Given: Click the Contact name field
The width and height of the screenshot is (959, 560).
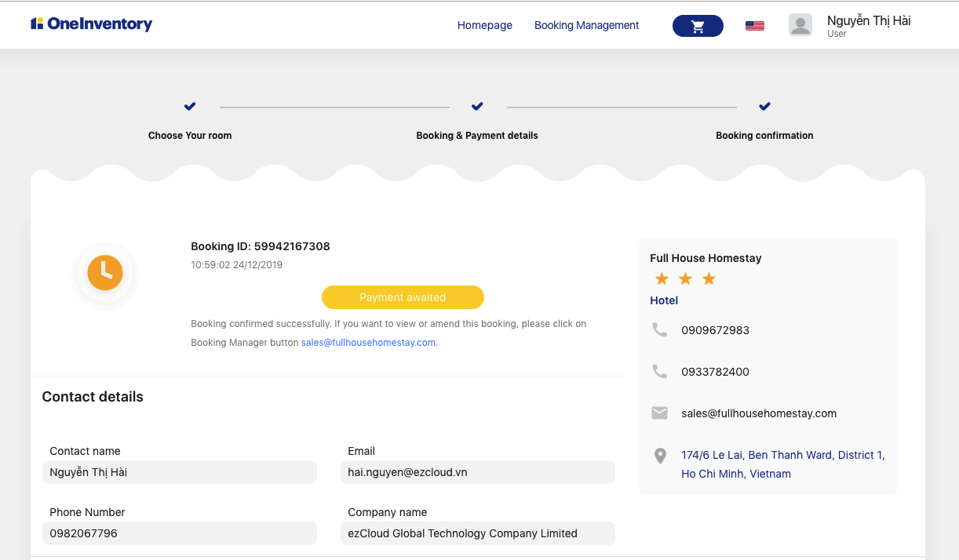Looking at the screenshot, I should click(x=179, y=472).
